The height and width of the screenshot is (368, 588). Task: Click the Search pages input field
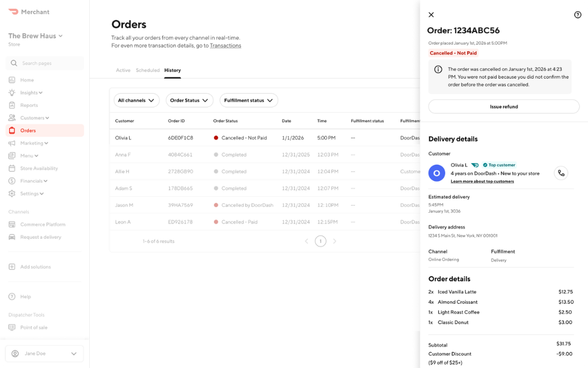44,63
